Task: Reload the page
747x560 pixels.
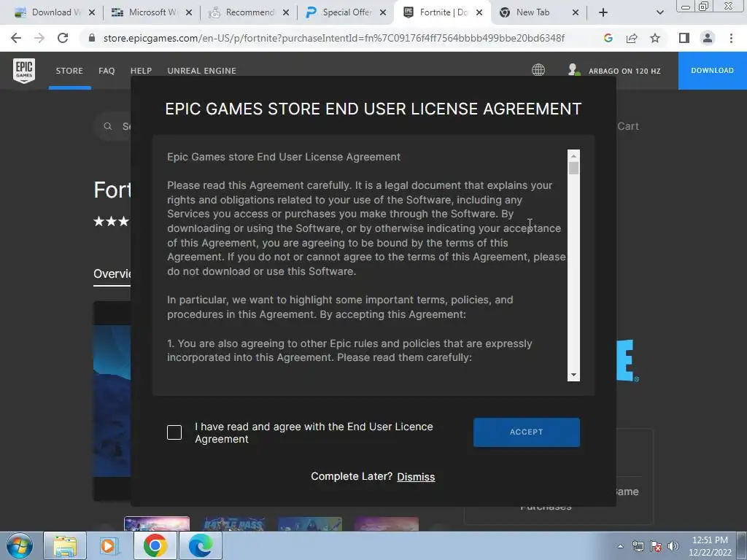Action: click(63, 38)
